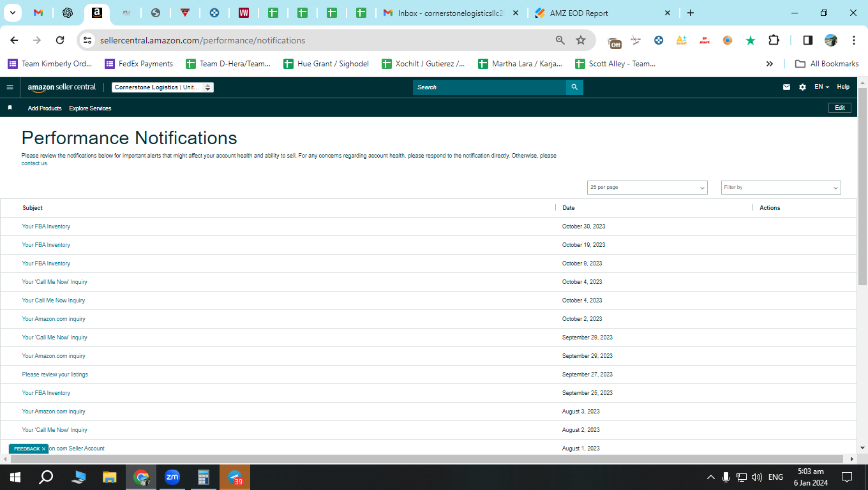Open the Extensions puzzle-piece menu
This screenshot has width=868, height=490.
(x=774, y=40)
